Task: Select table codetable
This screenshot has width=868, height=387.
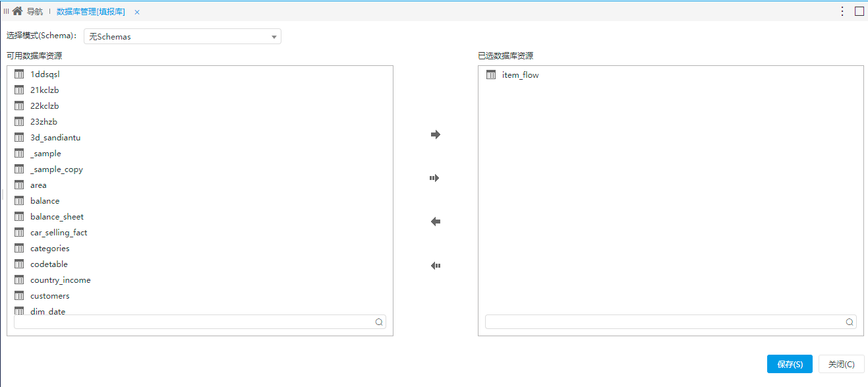Action: pos(49,264)
